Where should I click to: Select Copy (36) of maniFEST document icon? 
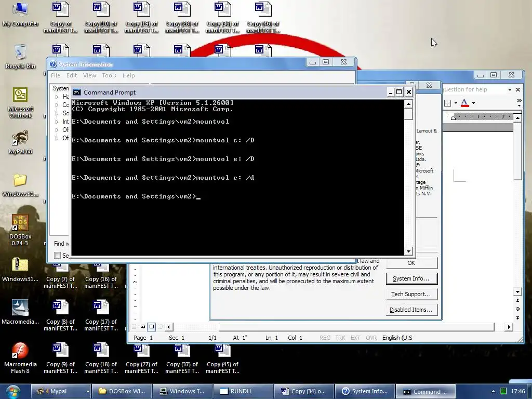click(x=222, y=17)
